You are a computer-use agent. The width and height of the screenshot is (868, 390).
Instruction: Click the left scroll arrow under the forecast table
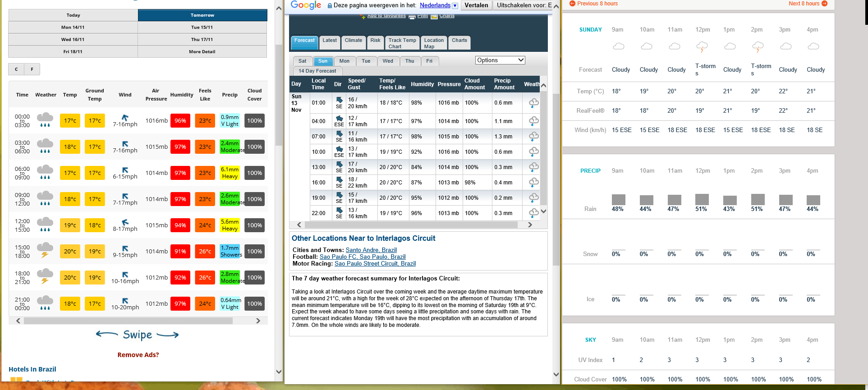299,225
